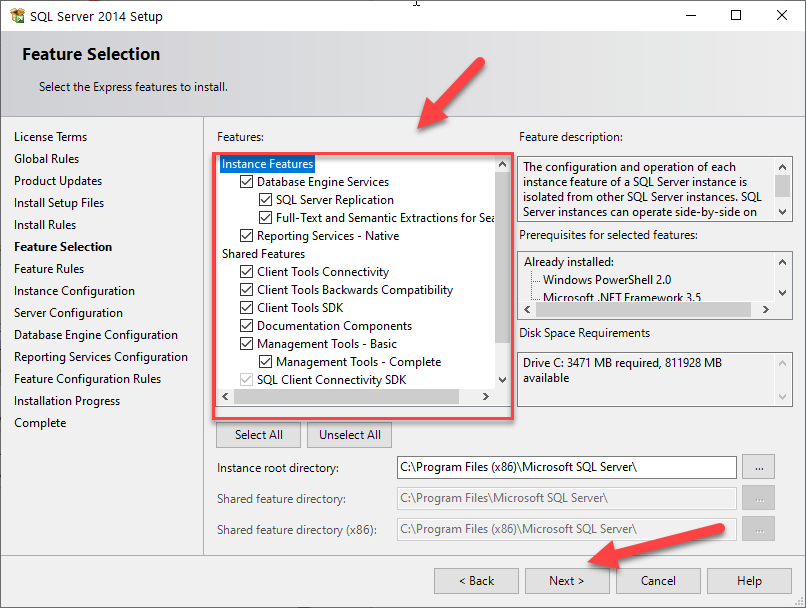Maximize the setup window
Viewport: 806px width, 608px height.
(736, 15)
